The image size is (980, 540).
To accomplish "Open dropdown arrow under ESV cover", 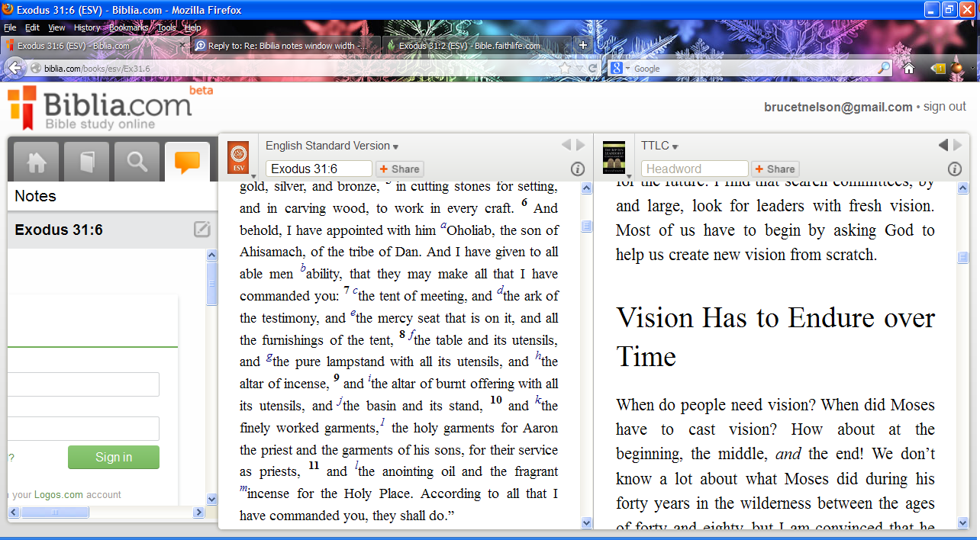I will pos(253,176).
